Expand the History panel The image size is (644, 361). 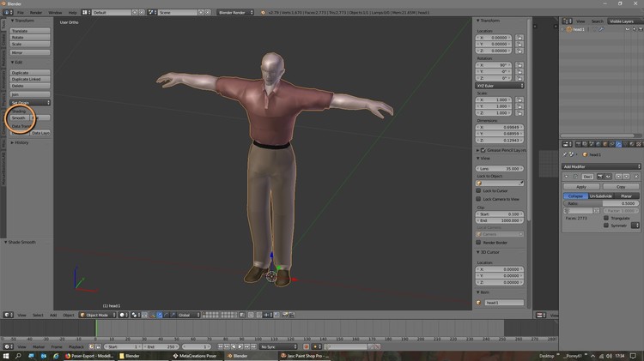click(x=21, y=142)
